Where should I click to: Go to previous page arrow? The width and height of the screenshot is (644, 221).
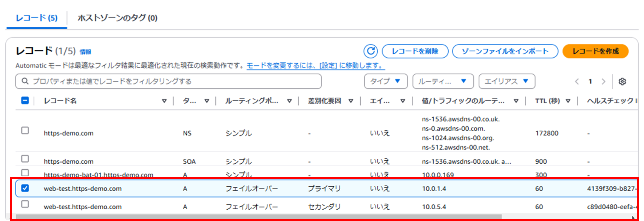tap(577, 81)
